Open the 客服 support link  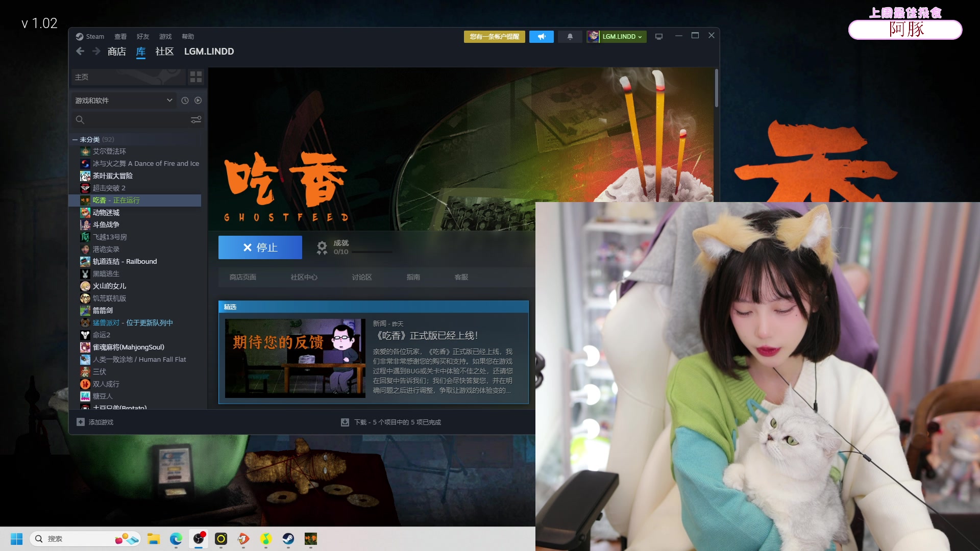click(x=461, y=278)
